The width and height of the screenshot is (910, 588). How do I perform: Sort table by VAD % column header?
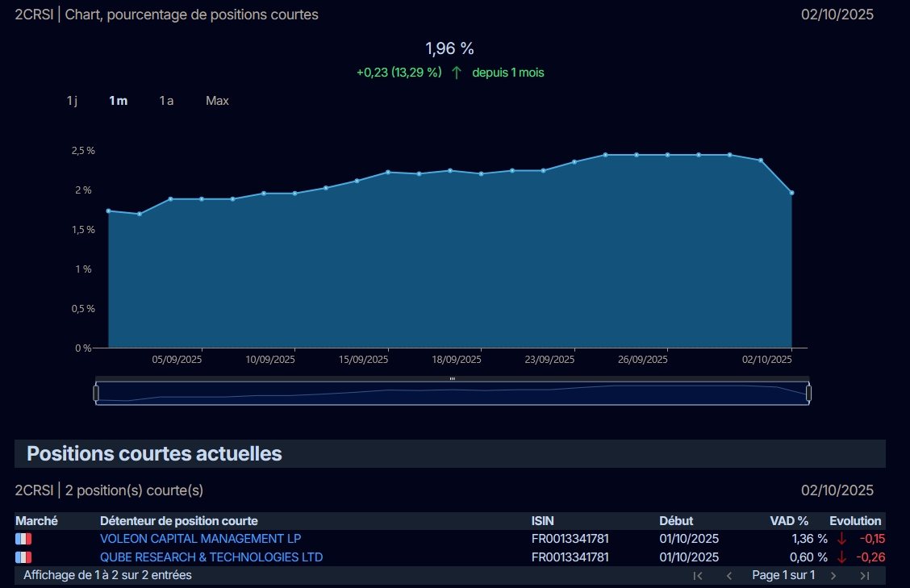coord(789,521)
